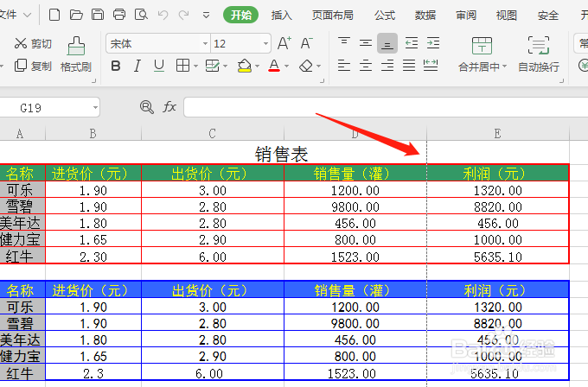Open the 页面布局 tab

[x=333, y=16]
